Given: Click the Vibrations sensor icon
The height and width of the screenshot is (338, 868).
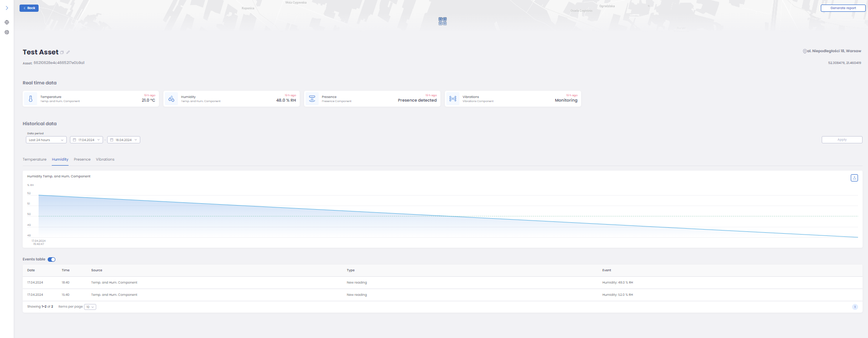Looking at the screenshot, I should tap(453, 99).
